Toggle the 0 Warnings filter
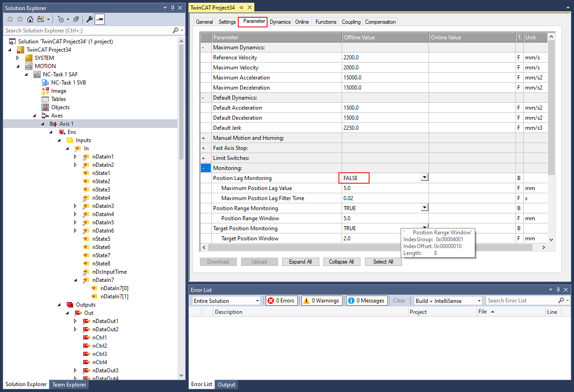Image resolution: width=574 pixels, height=392 pixels. click(x=322, y=301)
